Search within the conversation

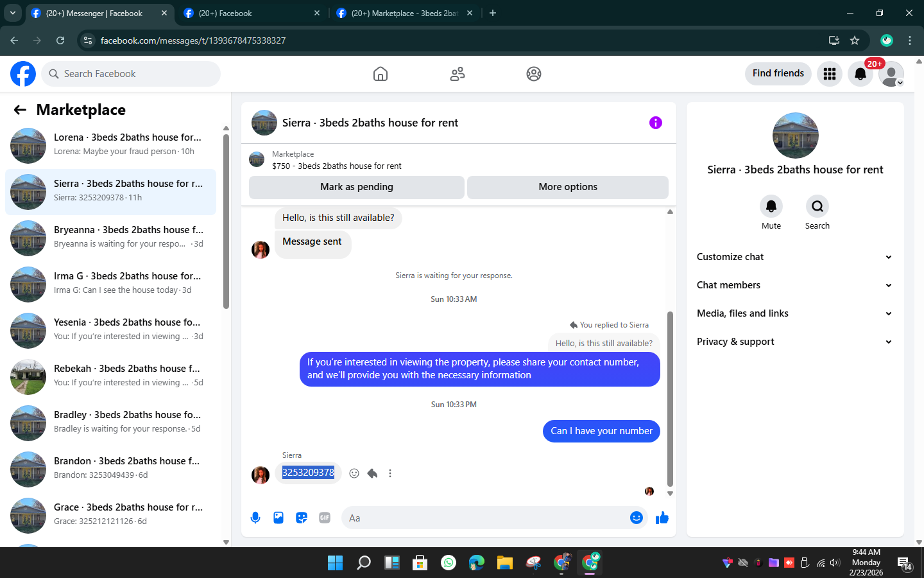(817, 206)
